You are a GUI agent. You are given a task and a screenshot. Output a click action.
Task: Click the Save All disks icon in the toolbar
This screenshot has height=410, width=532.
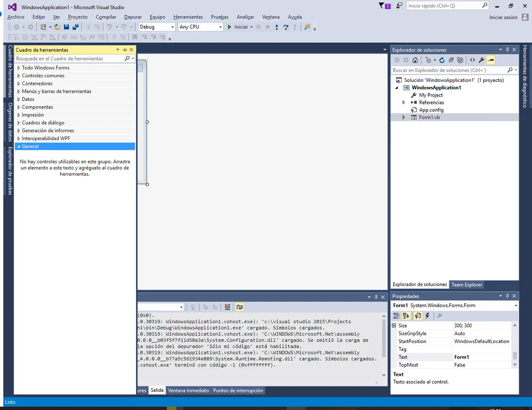click(76, 27)
